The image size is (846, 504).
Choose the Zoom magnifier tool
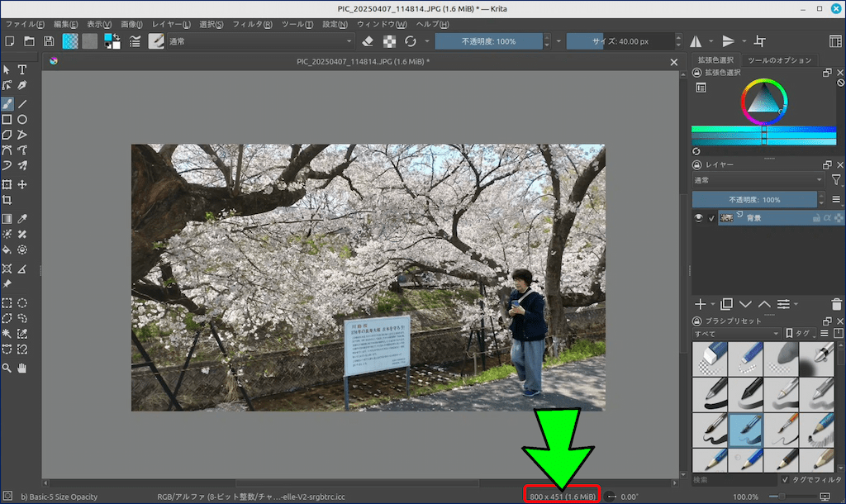(7, 367)
